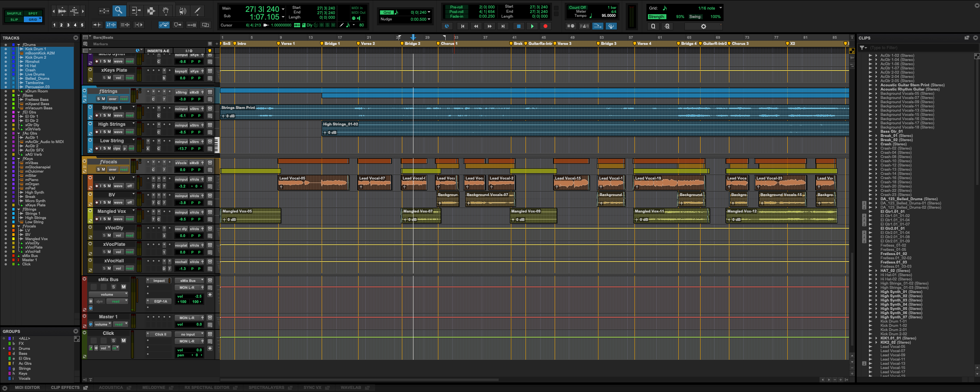
Task: Select the Selector waveform tool
Action: tap(151, 11)
